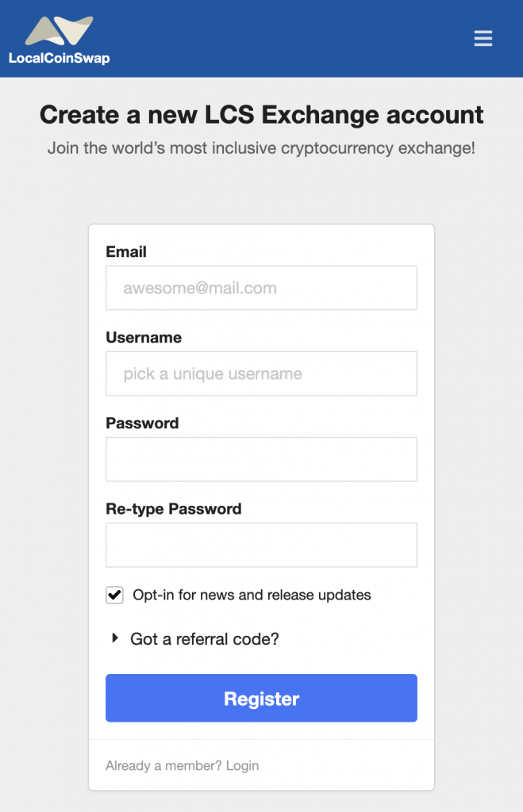Click the Email field label

(x=126, y=251)
